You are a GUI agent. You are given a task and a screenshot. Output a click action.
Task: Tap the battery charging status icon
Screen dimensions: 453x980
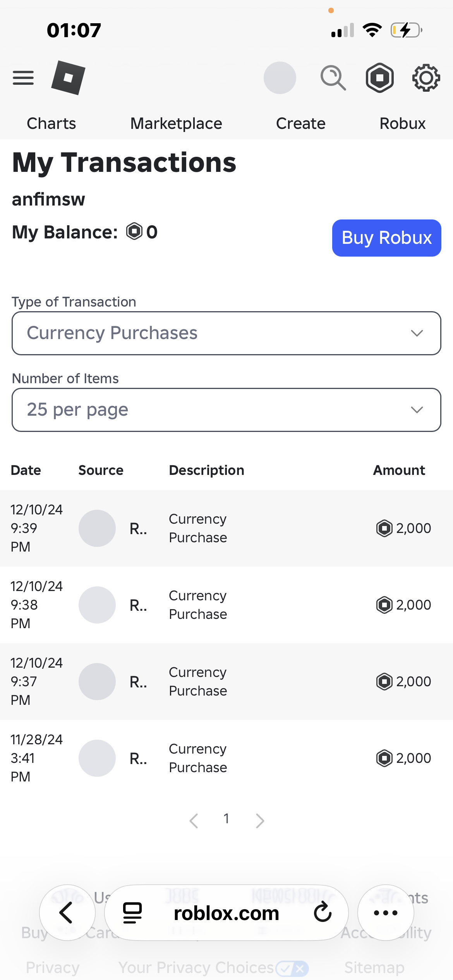(x=406, y=30)
